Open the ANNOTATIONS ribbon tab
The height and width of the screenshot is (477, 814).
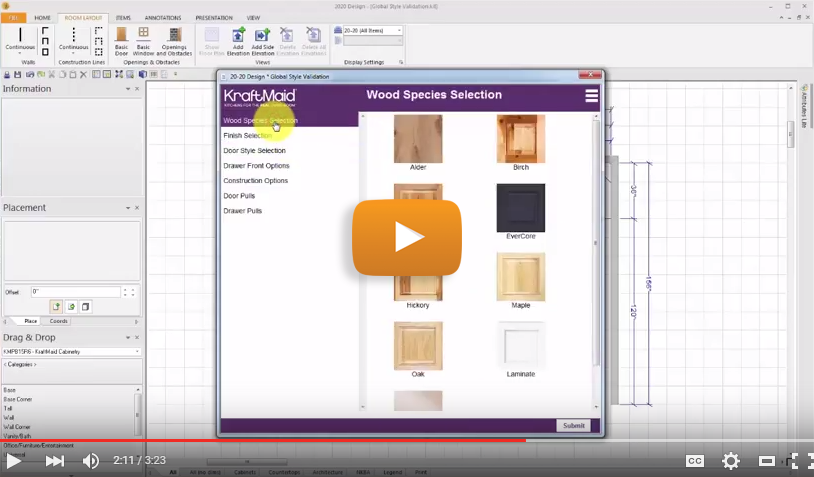click(x=163, y=18)
